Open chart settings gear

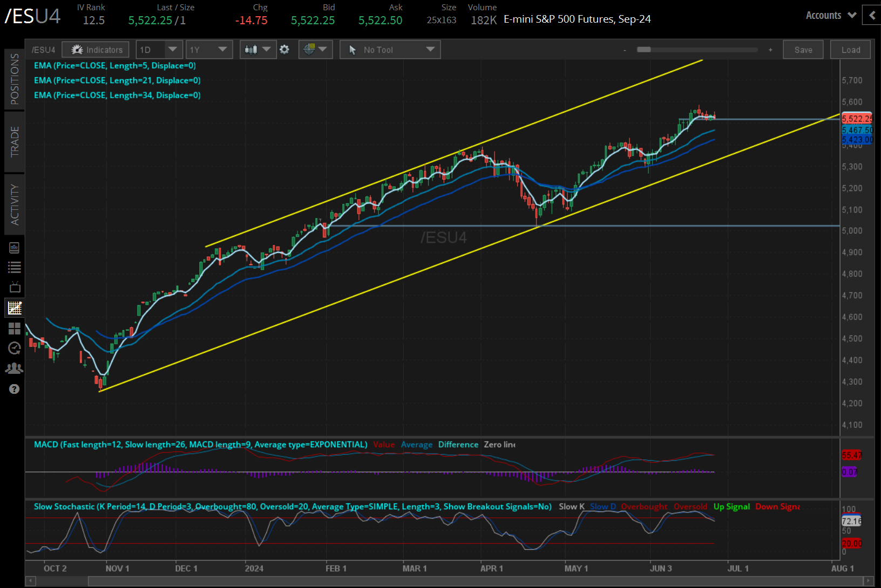(284, 50)
